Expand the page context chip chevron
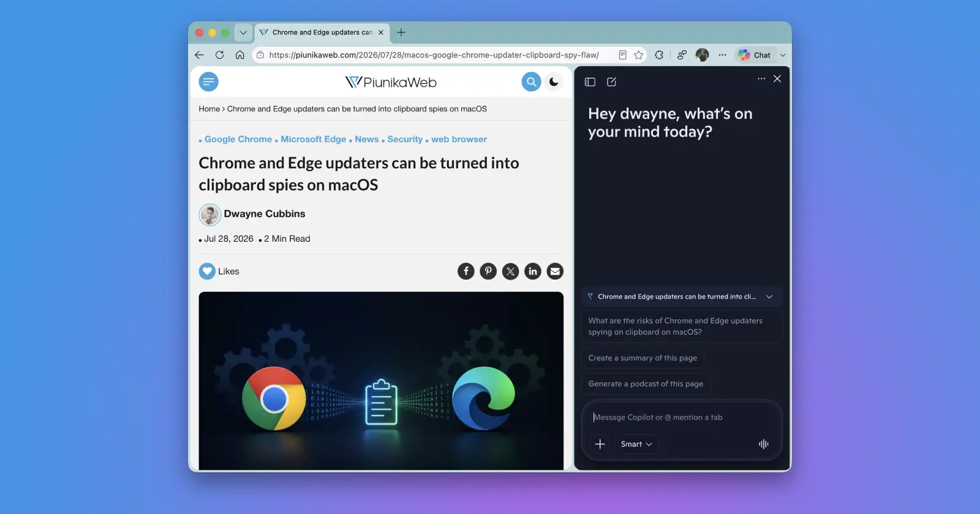980x514 pixels. (769, 297)
